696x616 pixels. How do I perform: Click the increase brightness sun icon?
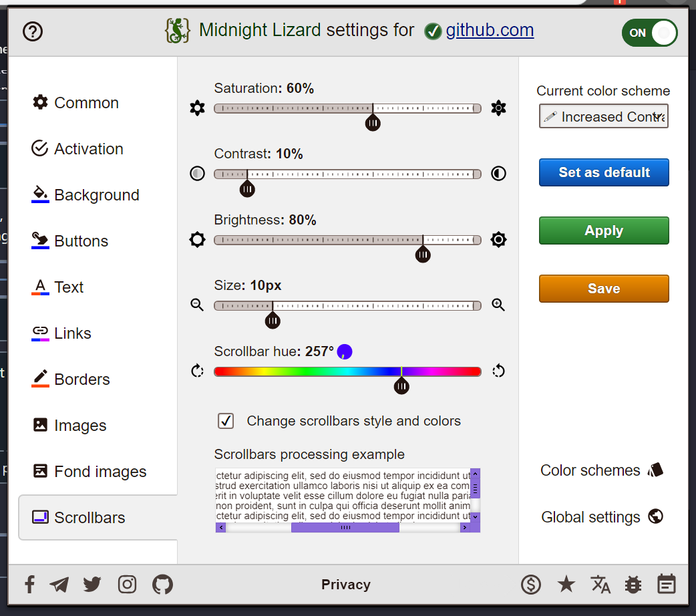pyautogui.click(x=498, y=239)
